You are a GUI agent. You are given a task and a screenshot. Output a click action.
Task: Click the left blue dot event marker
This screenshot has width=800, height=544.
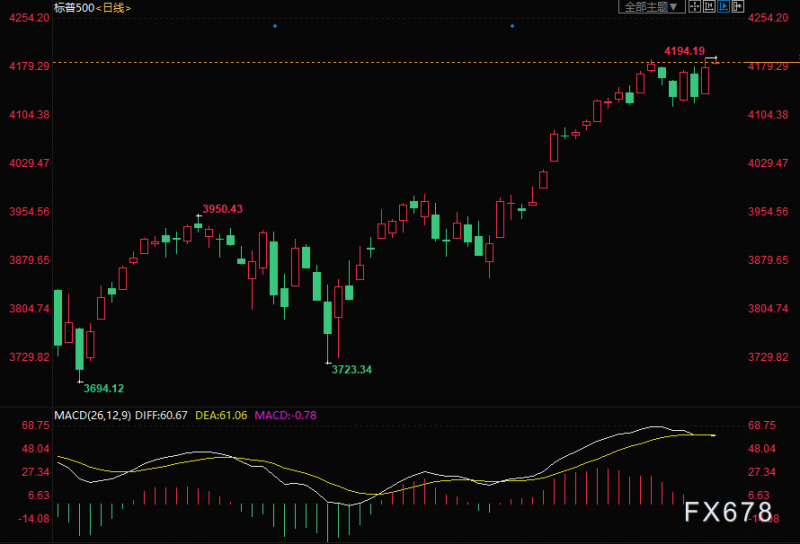[x=275, y=26]
